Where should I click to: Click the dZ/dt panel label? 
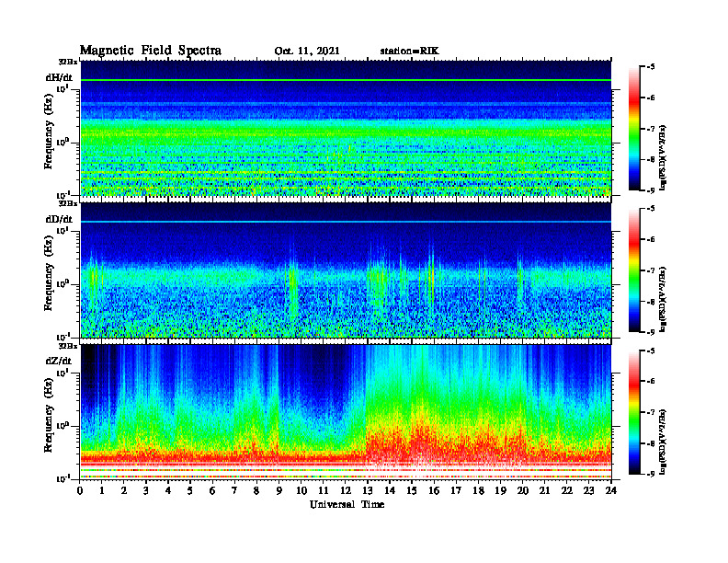(x=59, y=361)
